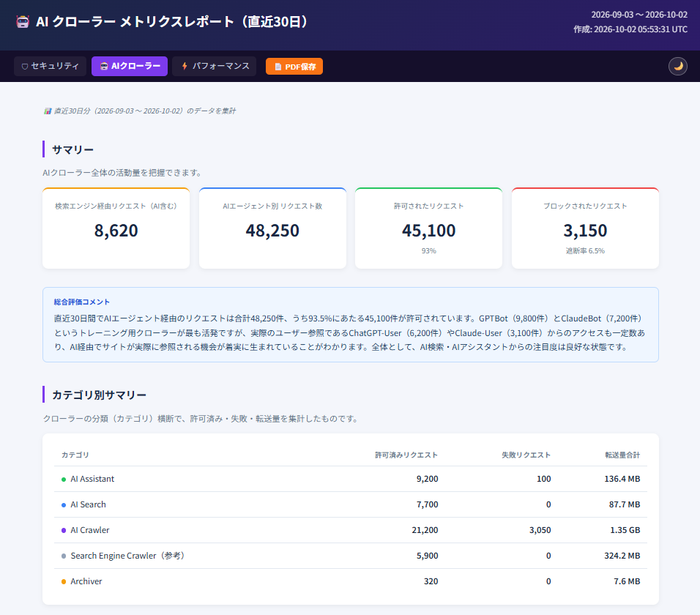Click the blue dot beside AI Search

click(x=64, y=505)
